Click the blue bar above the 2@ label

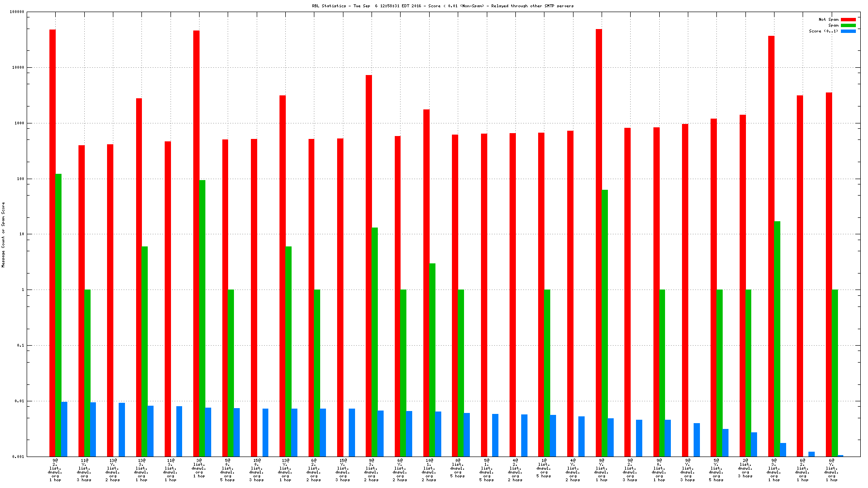click(754, 444)
